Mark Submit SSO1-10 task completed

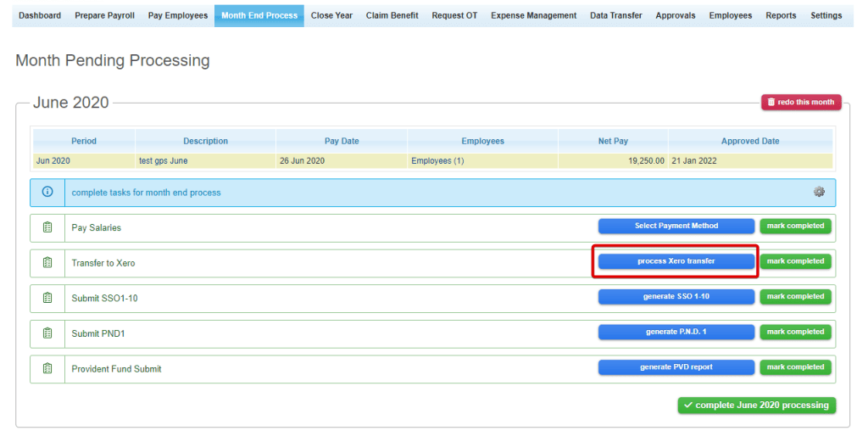[795, 297]
